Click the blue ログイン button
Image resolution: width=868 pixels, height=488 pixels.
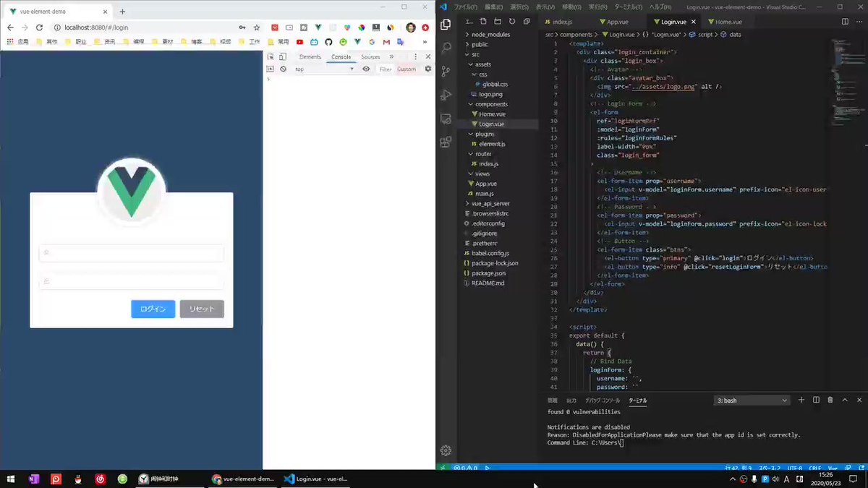point(153,309)
